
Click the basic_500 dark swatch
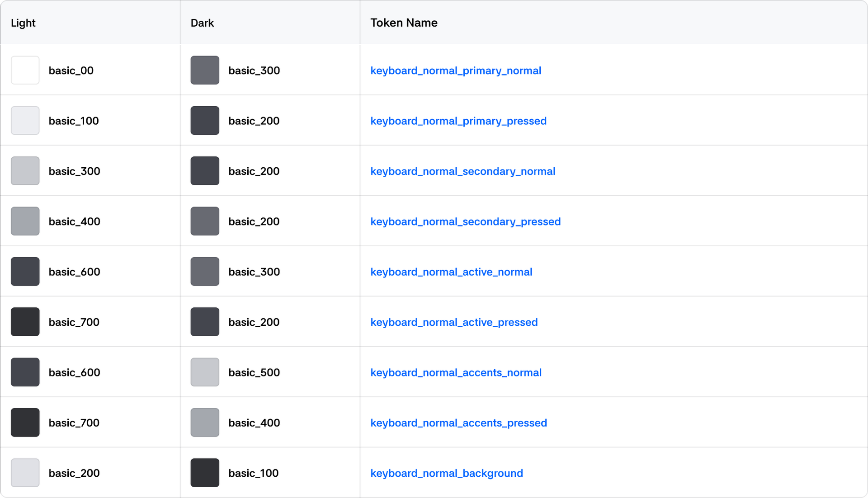205,372
